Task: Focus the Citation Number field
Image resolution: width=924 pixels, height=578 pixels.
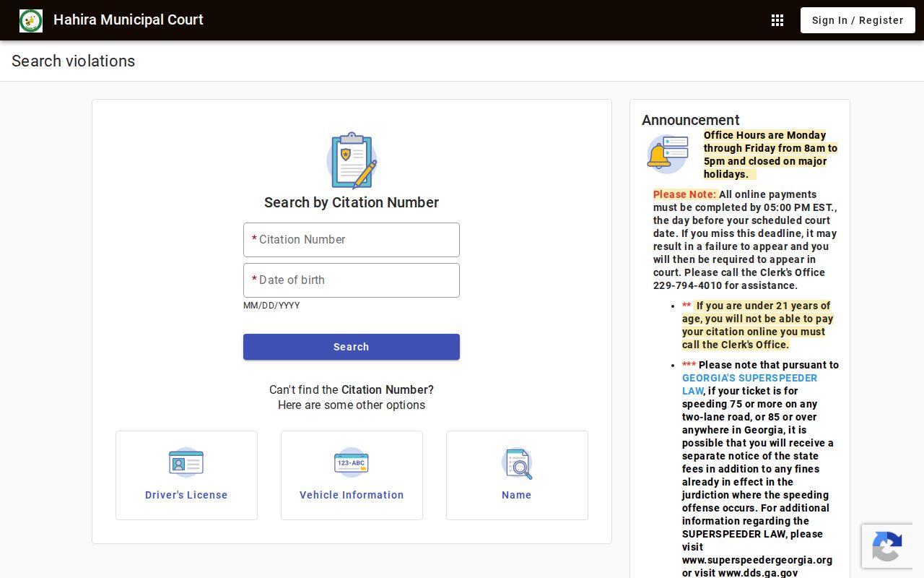Action: (352, 240)
